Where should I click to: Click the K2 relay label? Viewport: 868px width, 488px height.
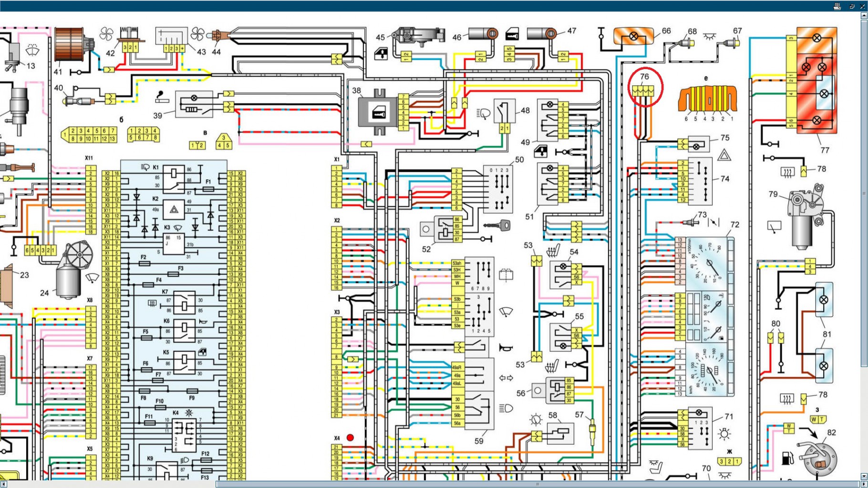tap(155, 199)
